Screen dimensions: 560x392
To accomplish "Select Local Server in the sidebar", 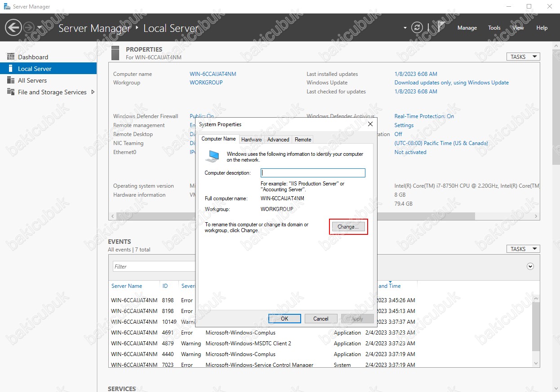I will click(48, 69).
